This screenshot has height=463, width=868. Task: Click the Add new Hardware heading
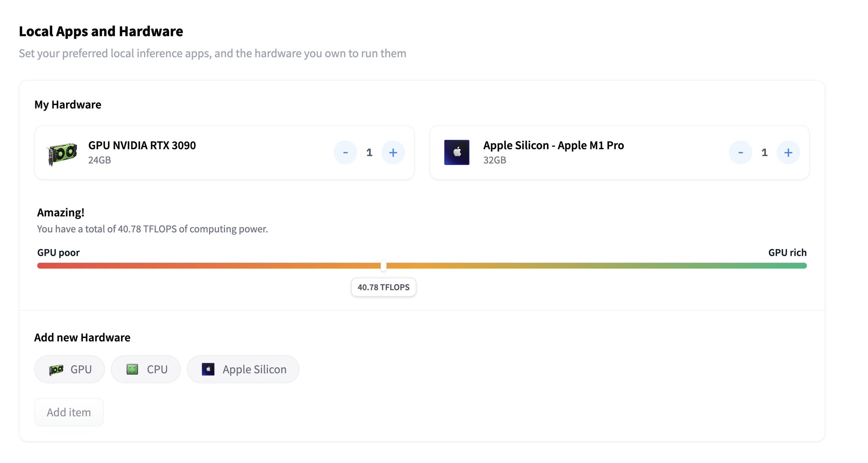pyautogui.click(x=82, y=338)
